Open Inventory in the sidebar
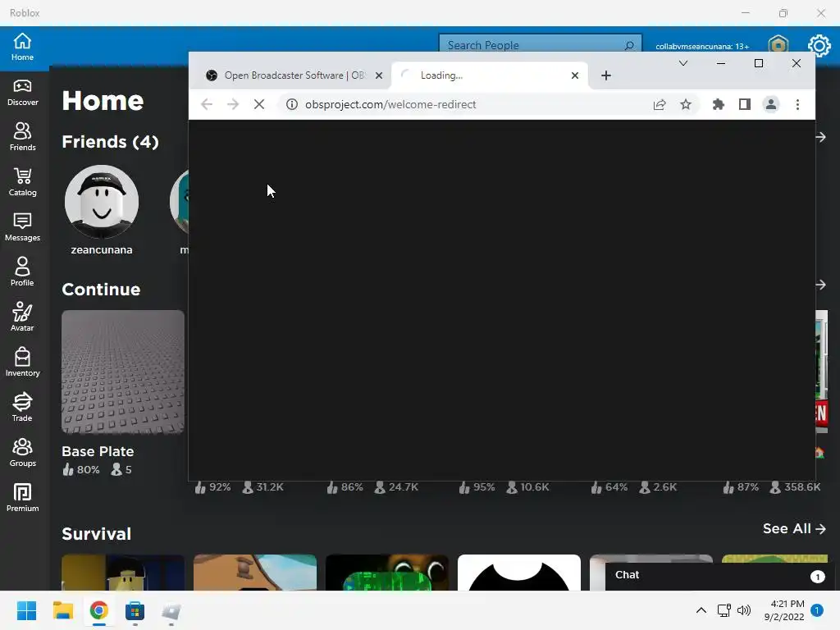The width and height of the screenshot is (840, 630). click(x=22, y=362)
